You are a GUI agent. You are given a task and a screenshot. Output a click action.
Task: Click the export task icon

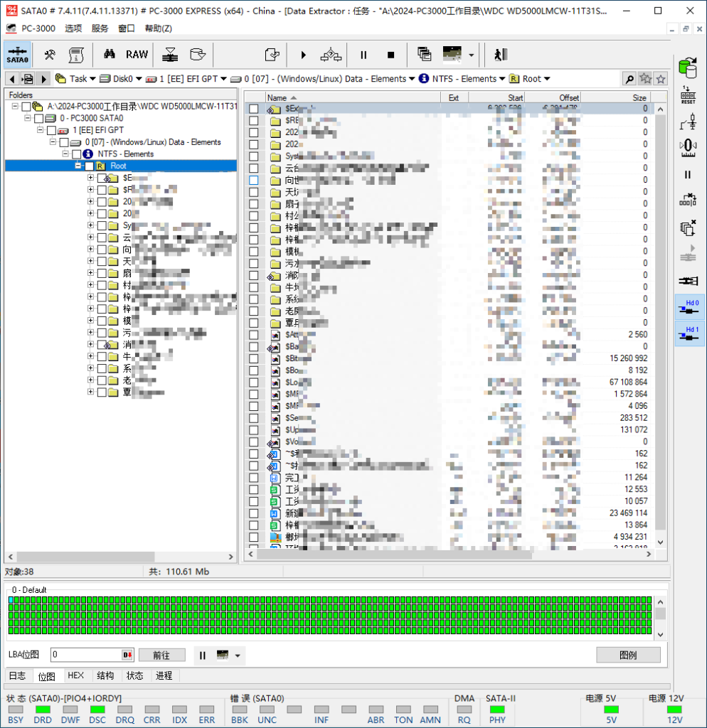point(272,55)
